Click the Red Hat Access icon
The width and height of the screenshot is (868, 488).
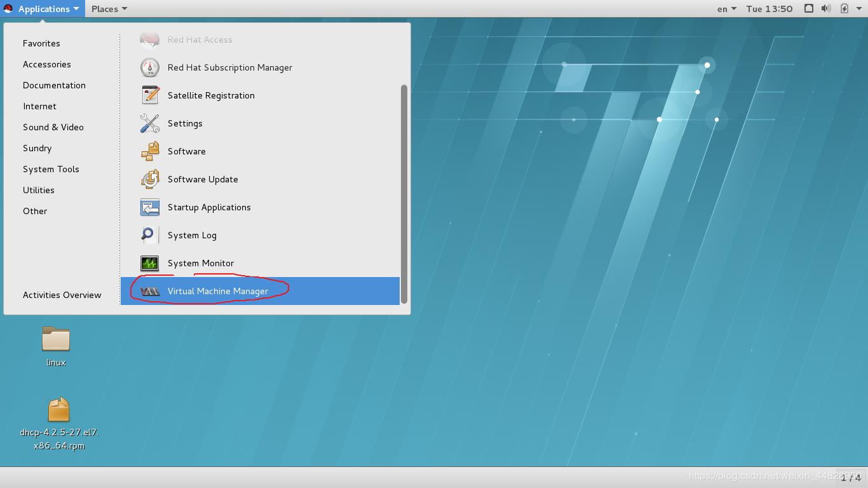point(149,39)
